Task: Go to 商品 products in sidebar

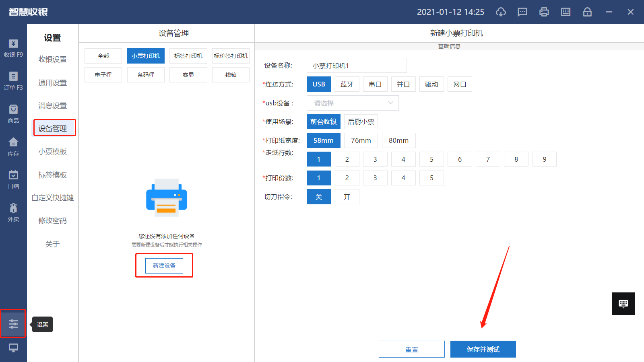Action: (x=13, y=114)
